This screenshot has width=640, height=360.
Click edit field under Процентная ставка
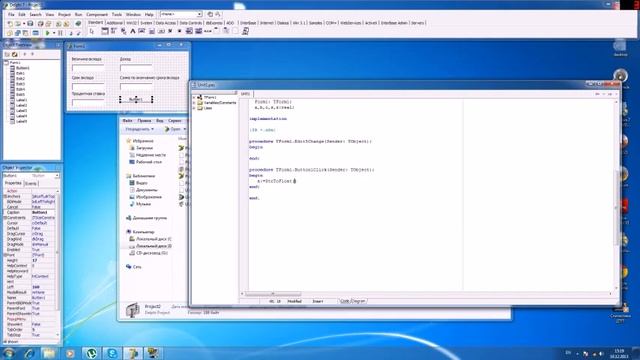tap(88, 102)
